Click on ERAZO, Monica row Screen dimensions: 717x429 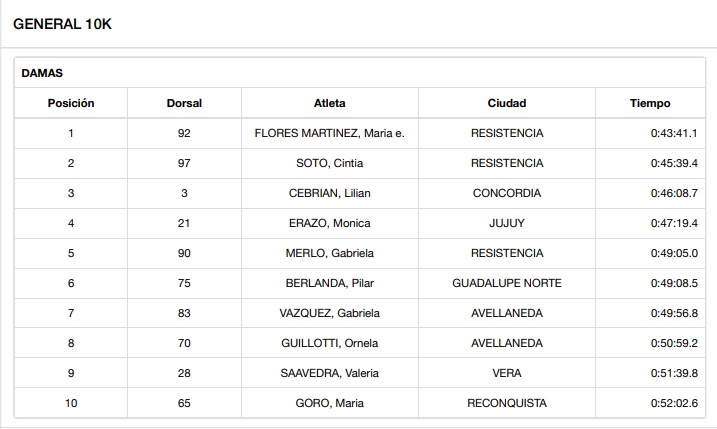[x=329, y=223]
